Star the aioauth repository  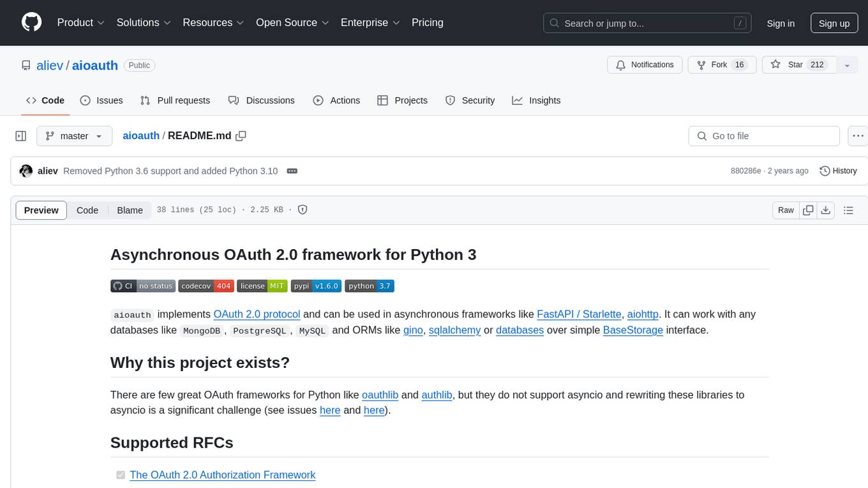coord(799,65)
